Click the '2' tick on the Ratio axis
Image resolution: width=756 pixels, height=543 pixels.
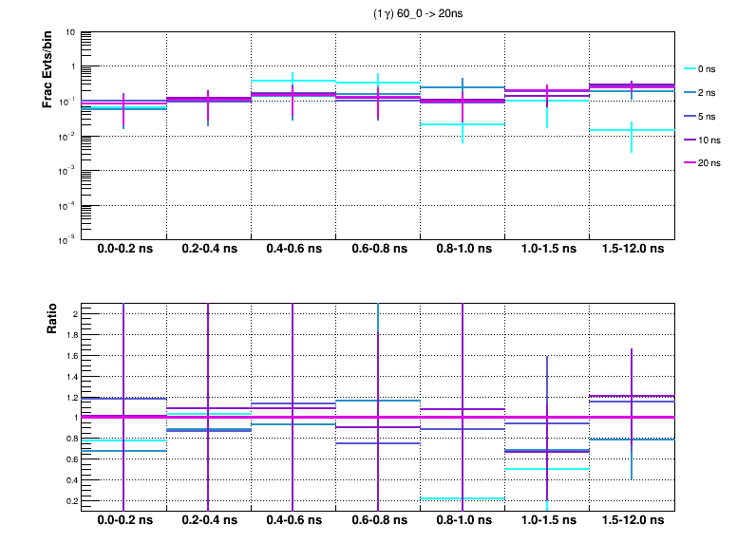click(x=73, y=313)
